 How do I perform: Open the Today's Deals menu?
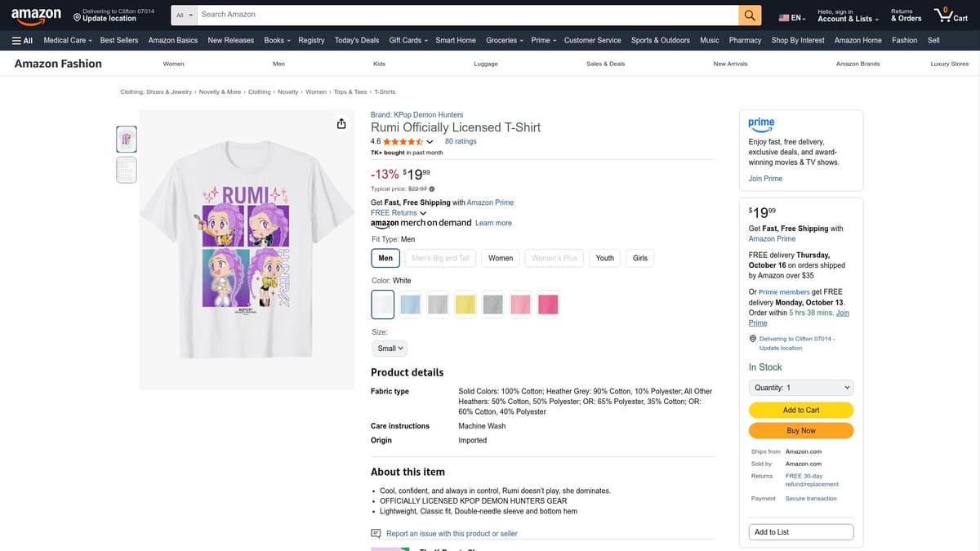coord(356,39)
